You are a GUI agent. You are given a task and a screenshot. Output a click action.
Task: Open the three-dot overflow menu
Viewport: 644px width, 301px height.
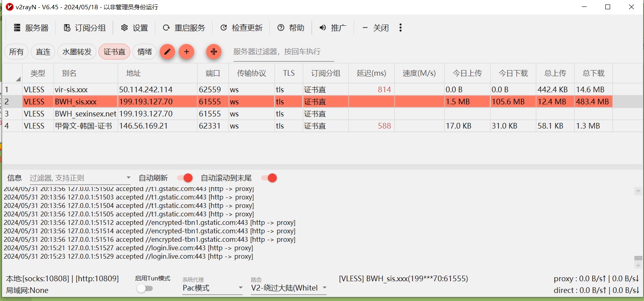pos(400,27)
